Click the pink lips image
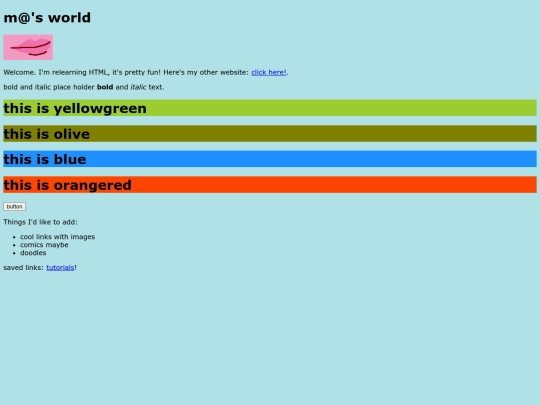 [x=28, y=47]
